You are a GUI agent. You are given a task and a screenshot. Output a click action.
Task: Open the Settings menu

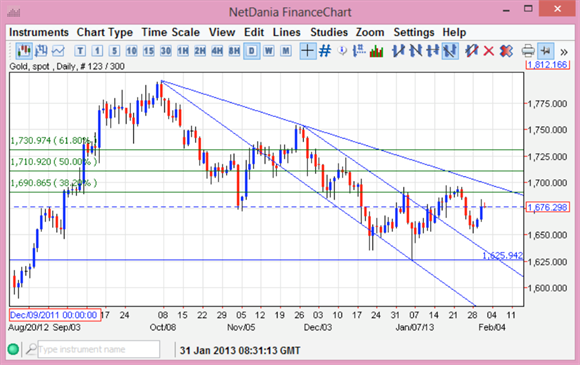tap(414, 32)
